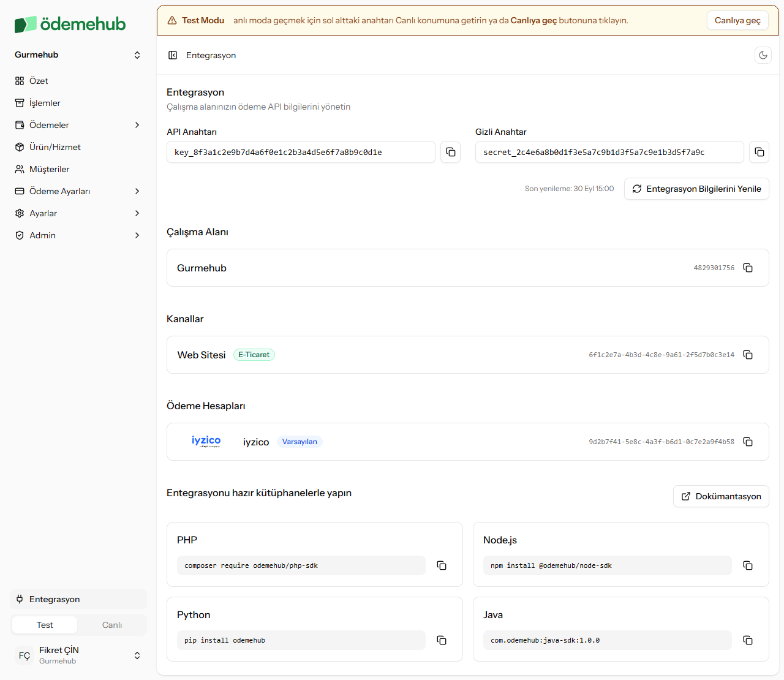This screenshot has height=680, width=784.
Task: Open Müşteriler page
Action: pos(78,169)
